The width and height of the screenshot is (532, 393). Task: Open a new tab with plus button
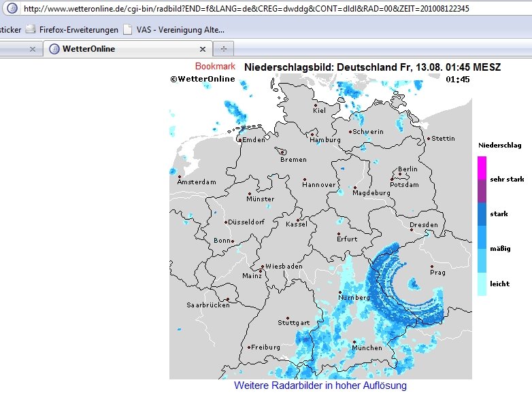pos(223,49)
